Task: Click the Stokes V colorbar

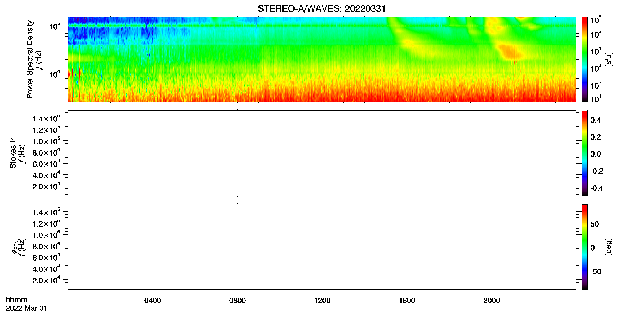Action: [x=585, y=153]
